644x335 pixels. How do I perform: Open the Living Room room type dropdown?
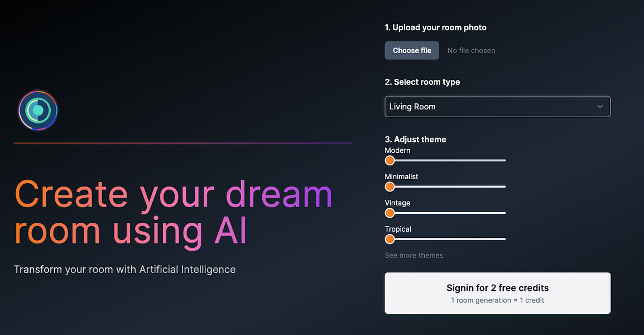(497, 106)
